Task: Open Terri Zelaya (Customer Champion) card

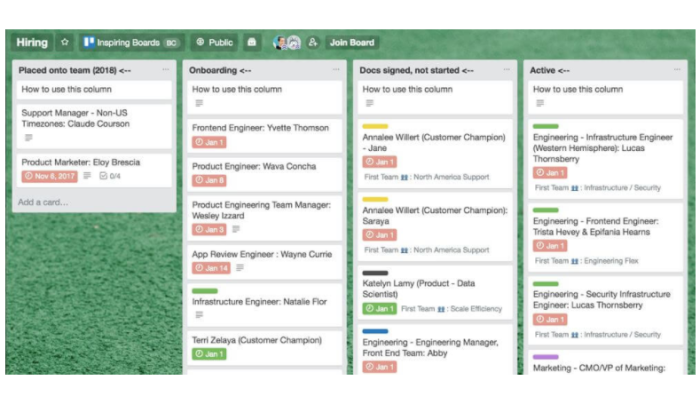Action: (265, 348)
